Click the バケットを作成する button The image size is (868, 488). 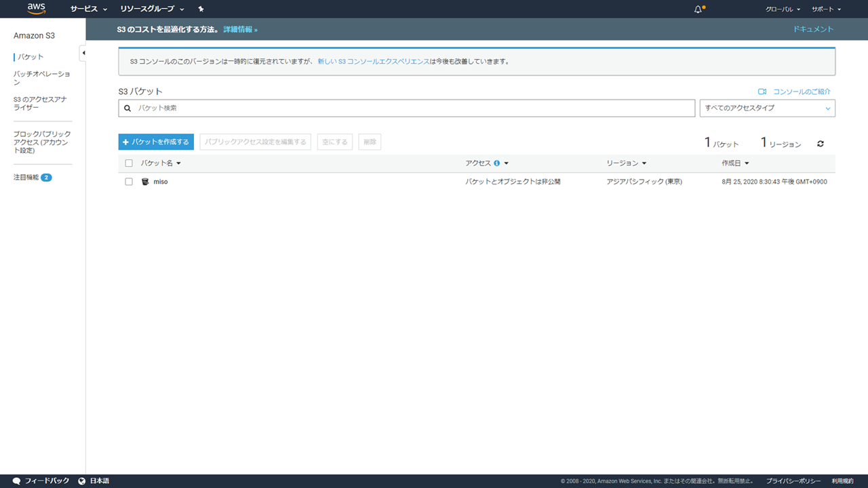coord(156,142)
